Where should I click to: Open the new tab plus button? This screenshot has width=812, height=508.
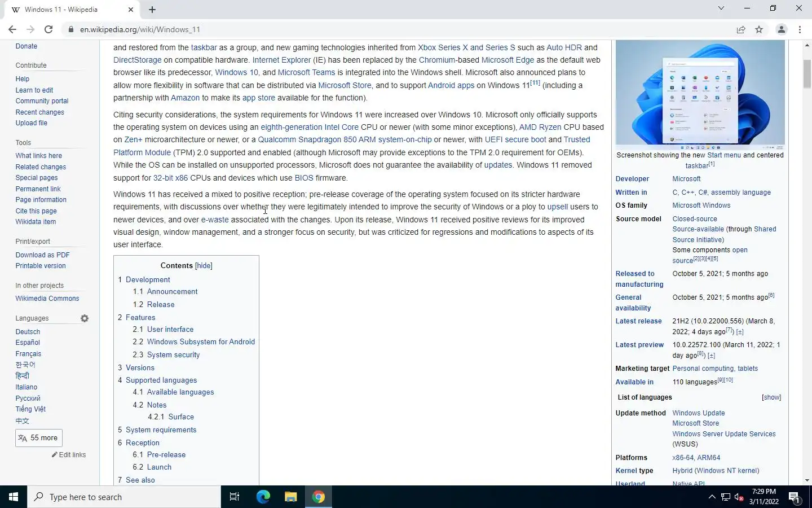(x=152, y=10)
